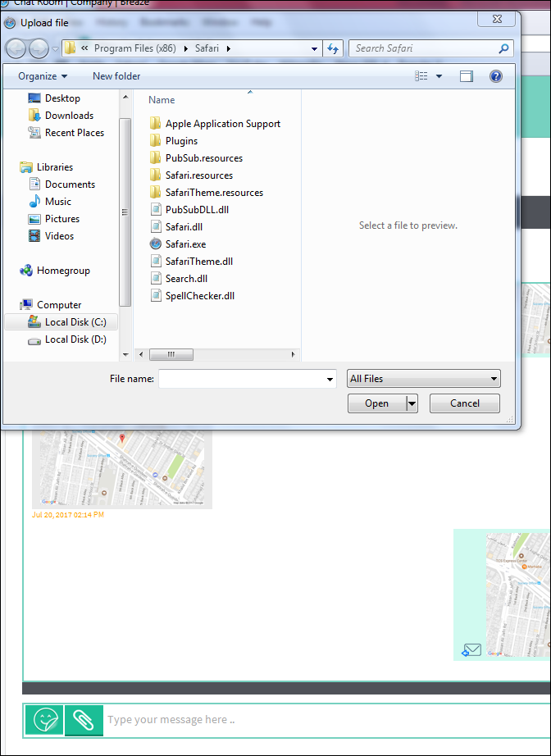Select the Plugins folder
The image size is (551, 756).
tap(174, 141)
